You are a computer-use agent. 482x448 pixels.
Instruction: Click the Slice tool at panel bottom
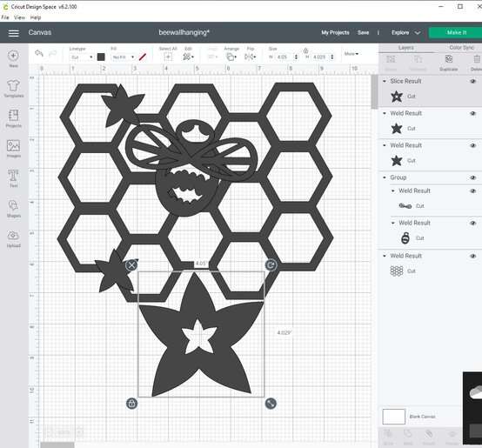pyautogui.click(x=388, y=438)
